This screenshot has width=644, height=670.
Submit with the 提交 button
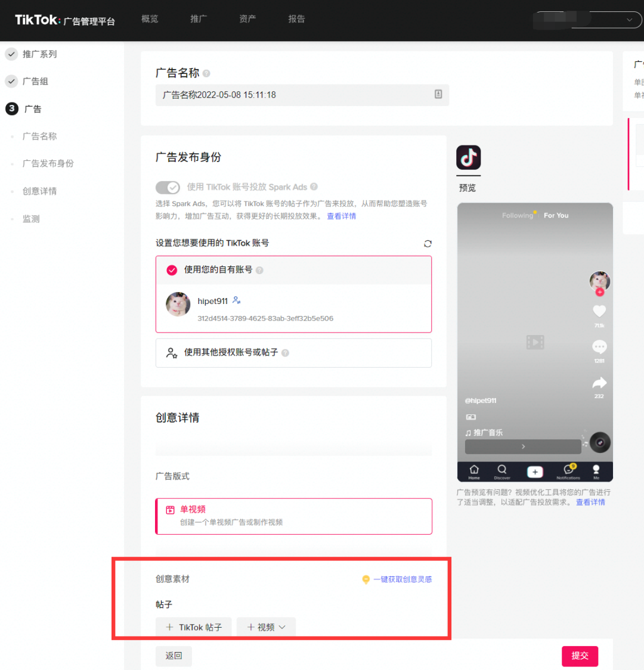coord(580,656)
